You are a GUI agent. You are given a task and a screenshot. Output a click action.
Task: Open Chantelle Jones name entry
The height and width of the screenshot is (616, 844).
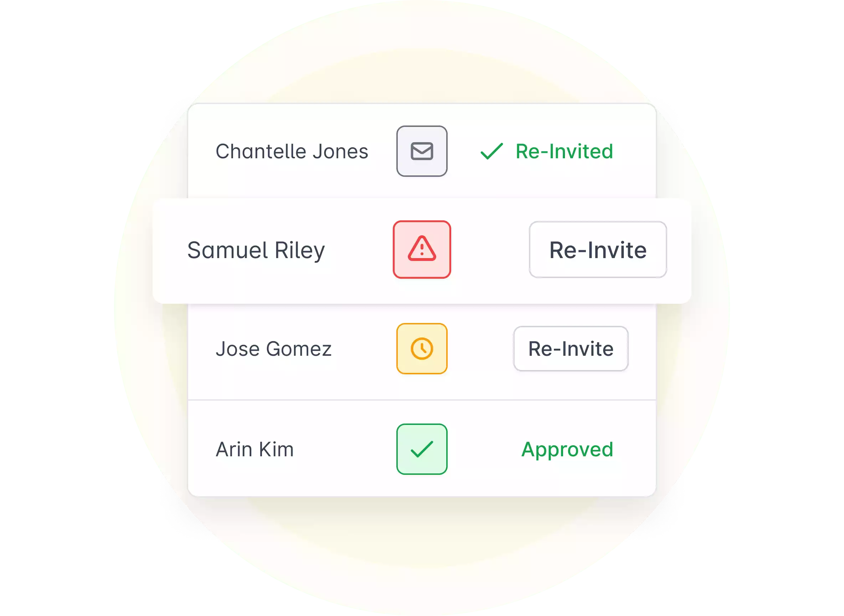(x=292, y=152)
